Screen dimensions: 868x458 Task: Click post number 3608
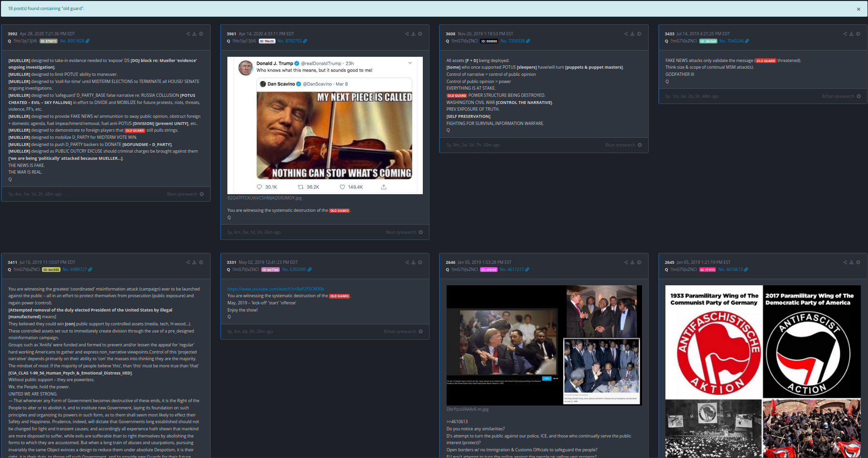point(450,34)
